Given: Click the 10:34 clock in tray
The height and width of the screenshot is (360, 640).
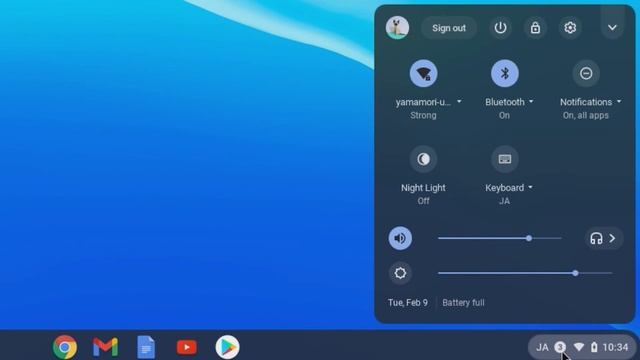Looking at the screenshot, I should coord(615,347).
